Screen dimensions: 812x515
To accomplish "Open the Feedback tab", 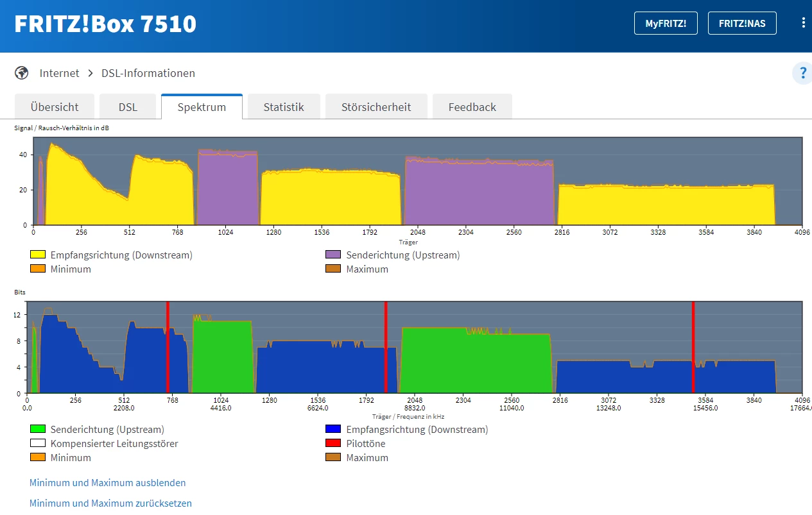I will (472, 107).
